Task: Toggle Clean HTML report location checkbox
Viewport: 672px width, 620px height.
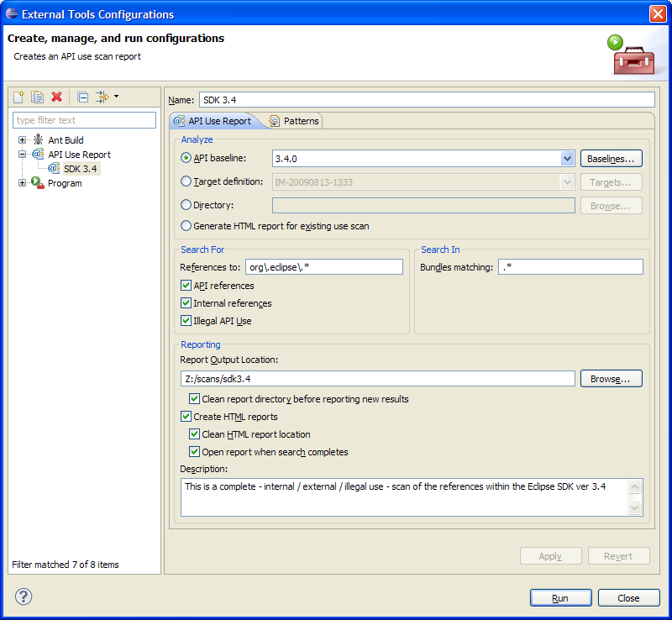Action: point(194,434)
